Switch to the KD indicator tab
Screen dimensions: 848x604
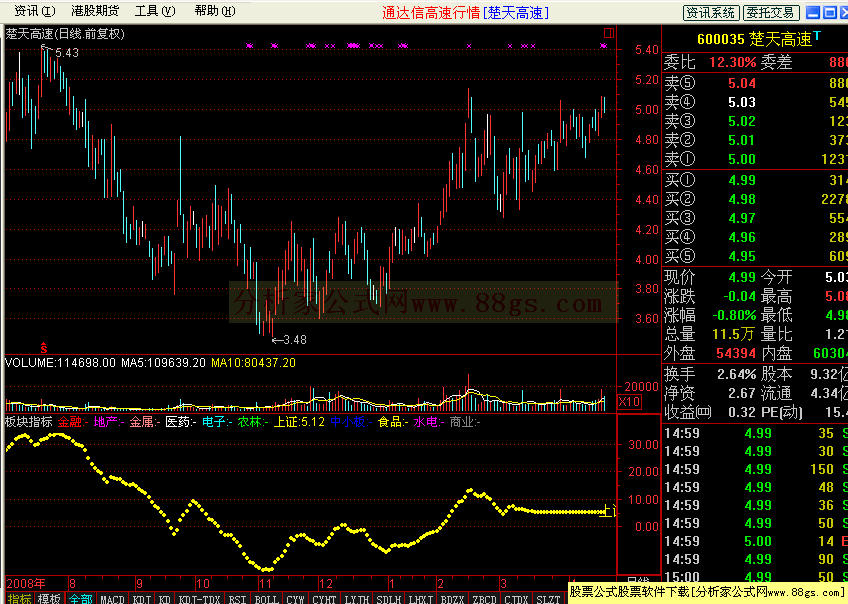(165, 599)
